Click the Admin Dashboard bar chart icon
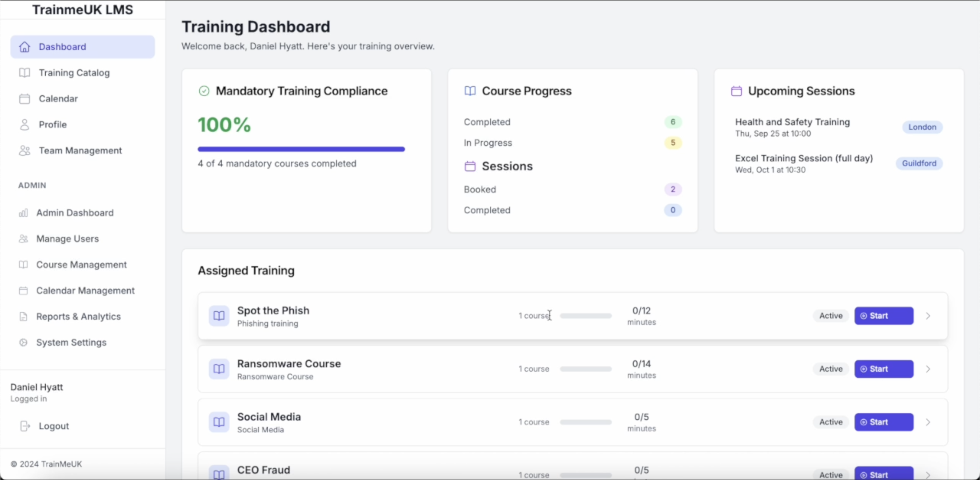The height and width of the screenshot is (480, 980). click(23, 213)
